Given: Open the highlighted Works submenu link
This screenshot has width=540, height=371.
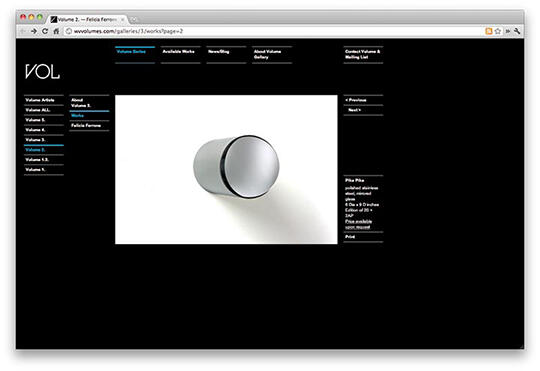Looking at the screenshot, I should tap(77, 116).
